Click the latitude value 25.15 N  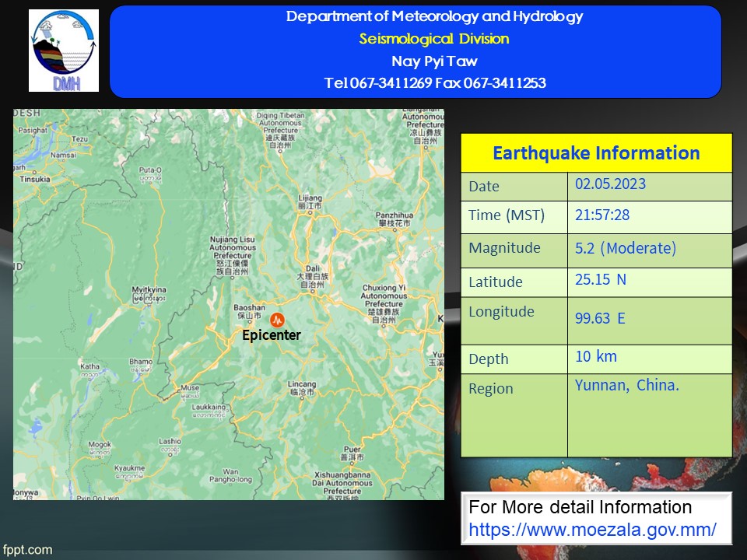(x=600, y=279)
